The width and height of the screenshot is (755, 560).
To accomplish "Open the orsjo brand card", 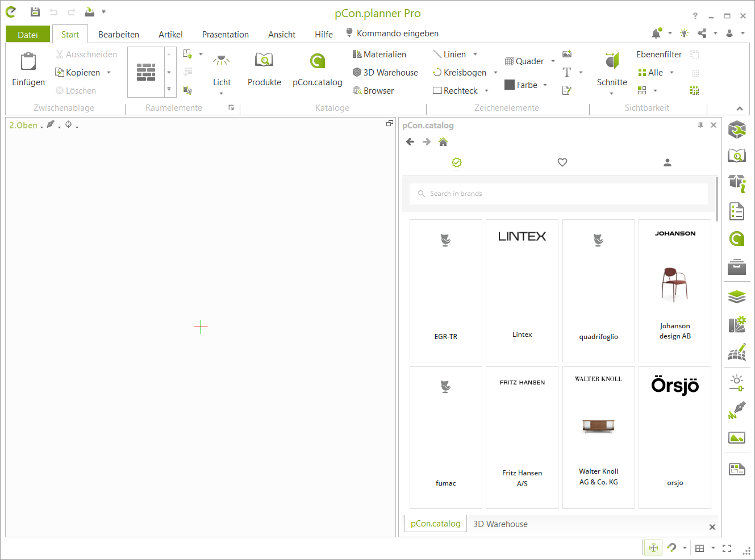I will point(675,437).
